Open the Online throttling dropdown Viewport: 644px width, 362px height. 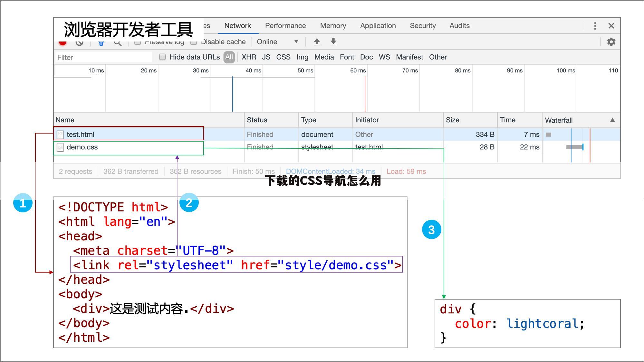click(277, 42)
